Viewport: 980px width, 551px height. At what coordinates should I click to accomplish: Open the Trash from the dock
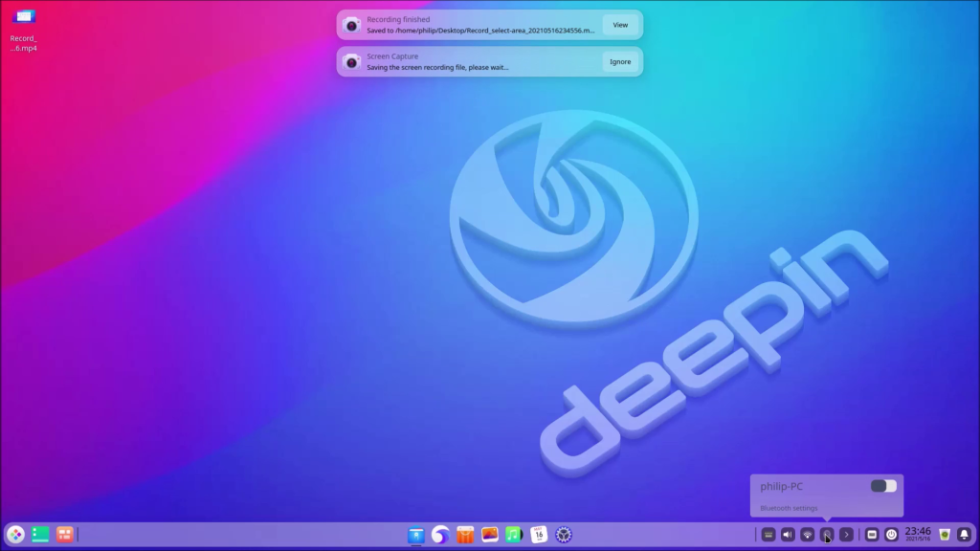944,535
